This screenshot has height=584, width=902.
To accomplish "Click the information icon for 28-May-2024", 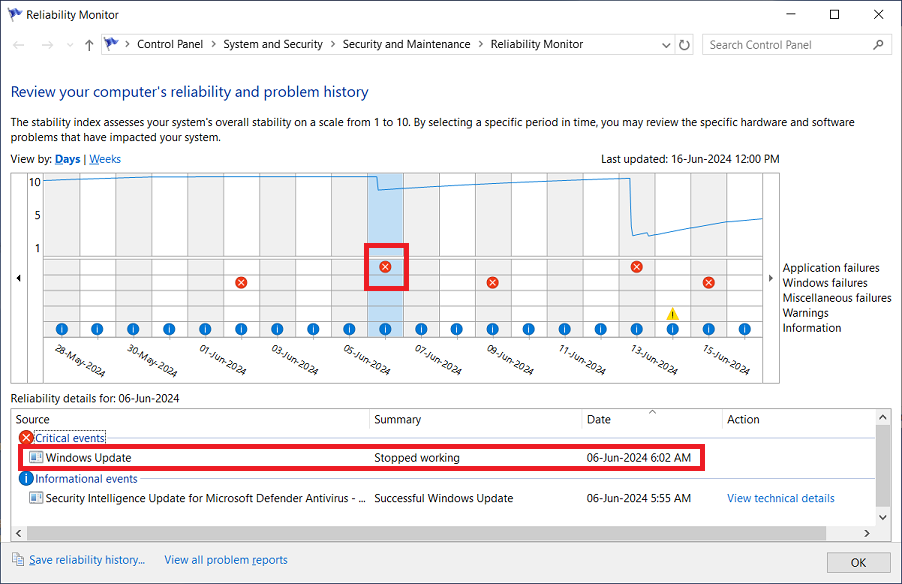I will coord(62,329).
